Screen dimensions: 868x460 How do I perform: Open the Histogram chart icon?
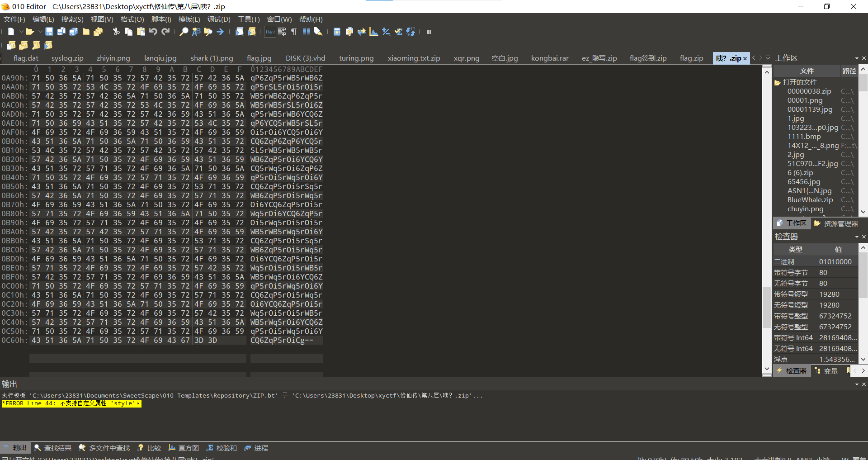coord(373,32)
